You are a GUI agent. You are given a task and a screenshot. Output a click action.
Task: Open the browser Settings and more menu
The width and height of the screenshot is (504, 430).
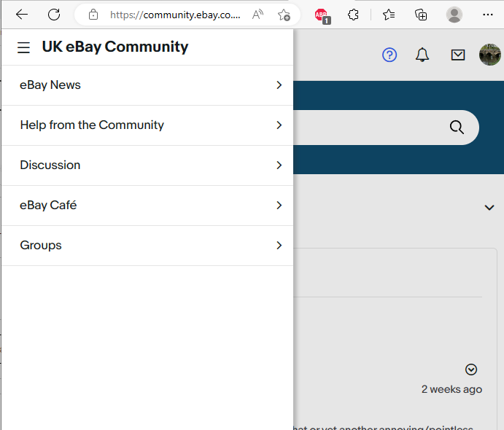click(488, 15)
